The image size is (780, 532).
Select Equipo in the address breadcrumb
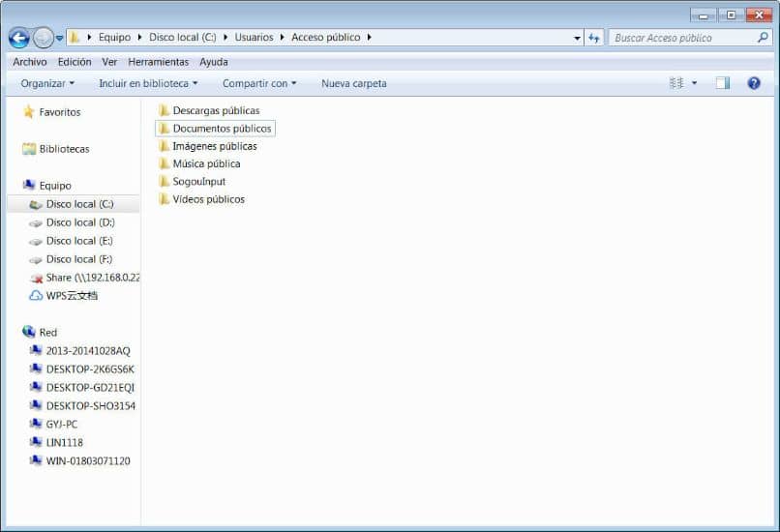click(x=114, y=38)
